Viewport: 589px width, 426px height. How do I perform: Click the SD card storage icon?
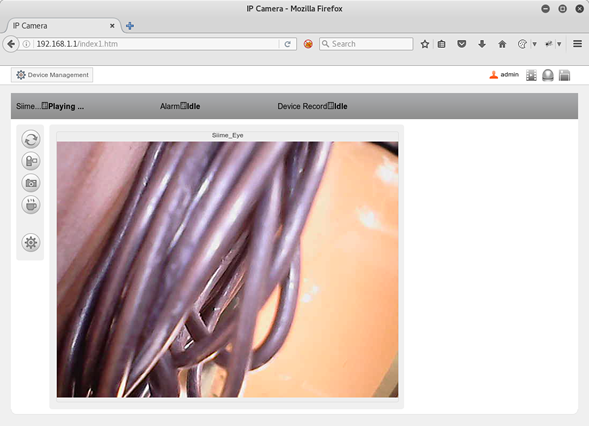pos(564,75)
